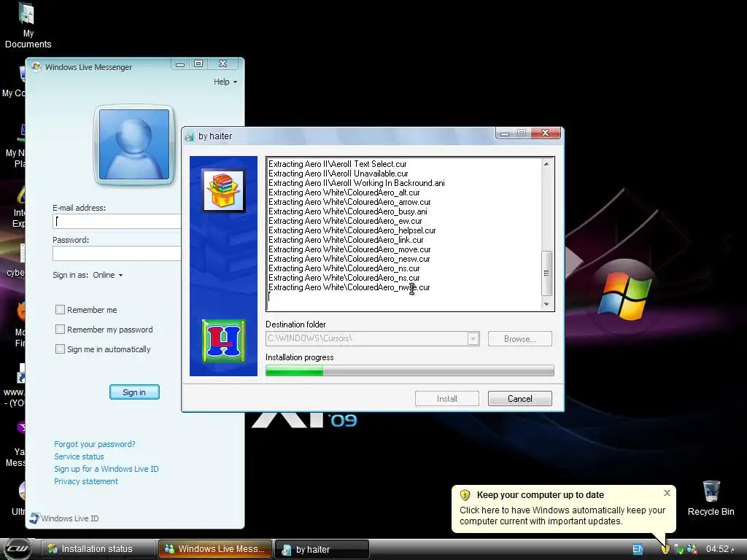Click the EN language indicator in tray
This screenshot has width=747, height=560.
pyautogui.click(x=638, y=549)
